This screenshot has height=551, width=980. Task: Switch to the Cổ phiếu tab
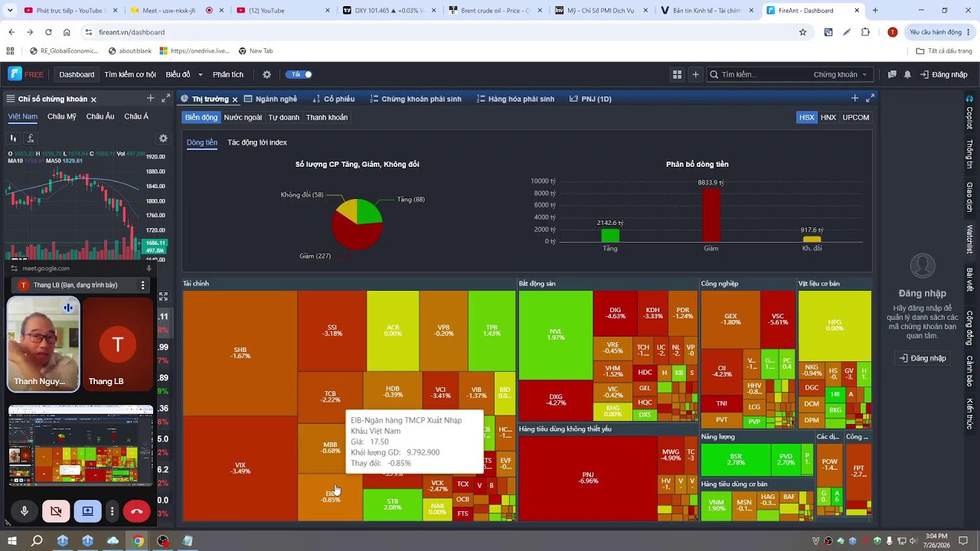point(334,99)
